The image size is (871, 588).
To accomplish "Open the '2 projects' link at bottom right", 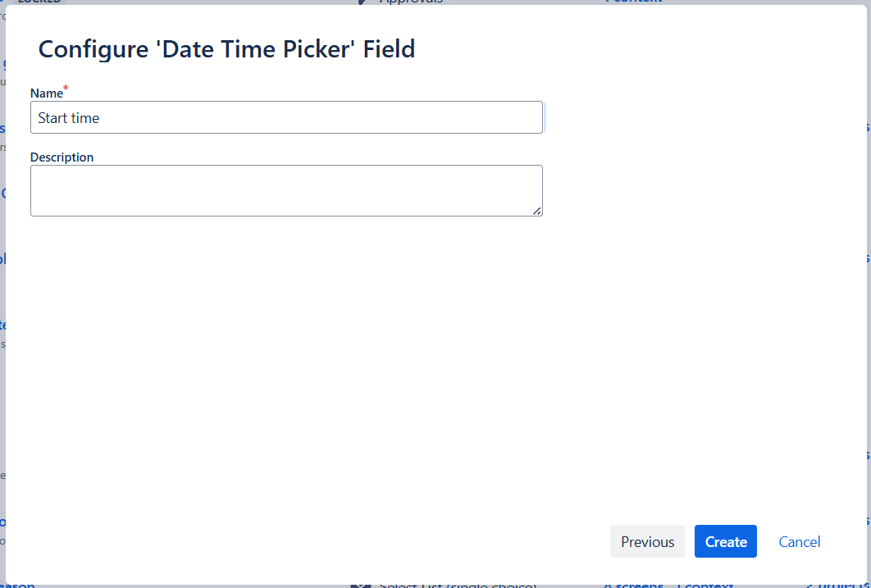I will 837,586.
